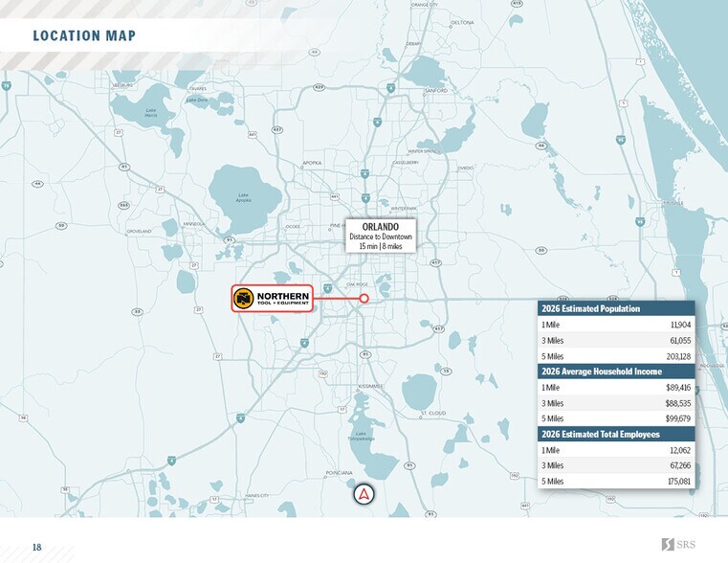This screenshot has height=563, width=728.
Task: Click the Kissimmee city label
Action: point(370,387)
